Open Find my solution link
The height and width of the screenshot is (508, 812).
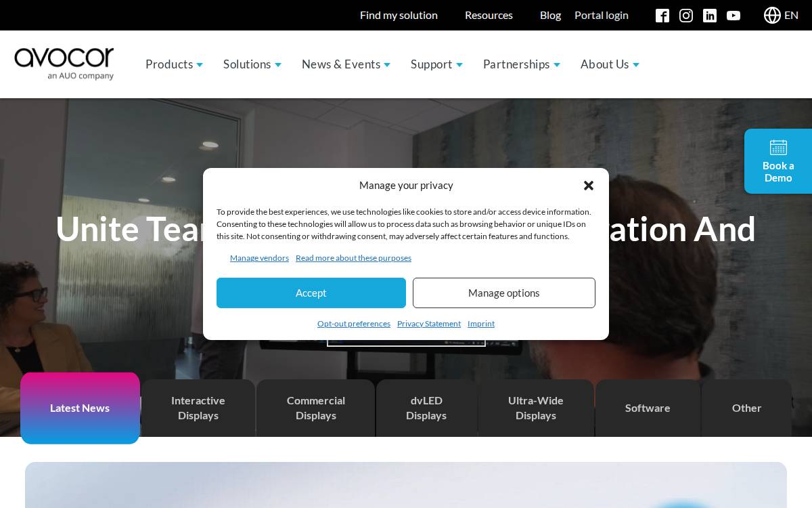pos(399,15)
